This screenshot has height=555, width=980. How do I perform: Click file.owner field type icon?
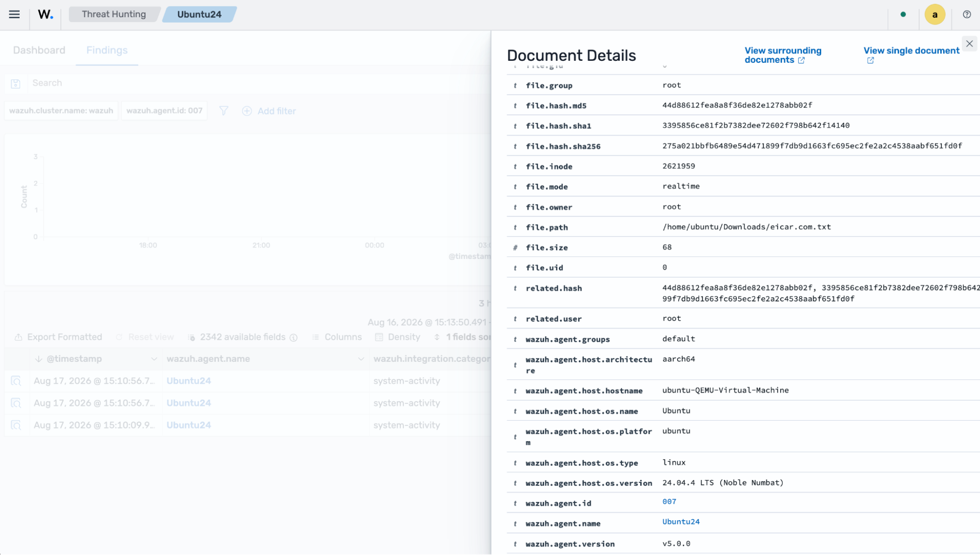click(x=515, y=207)
